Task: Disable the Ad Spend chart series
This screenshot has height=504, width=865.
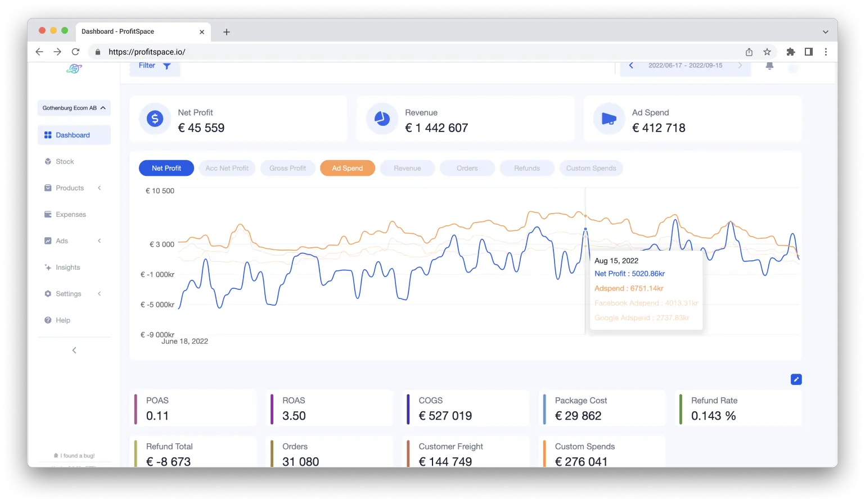Action: pyautogui.click(x=347, y=167)
